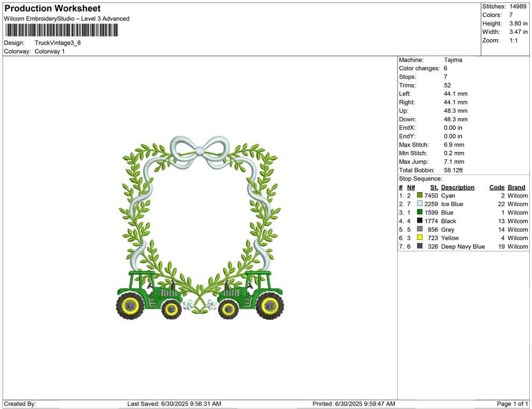
Task: Click the 'Last Saved: 6/30/2025 9:56:31 AM' footer
Action: [x=174, y=404]
